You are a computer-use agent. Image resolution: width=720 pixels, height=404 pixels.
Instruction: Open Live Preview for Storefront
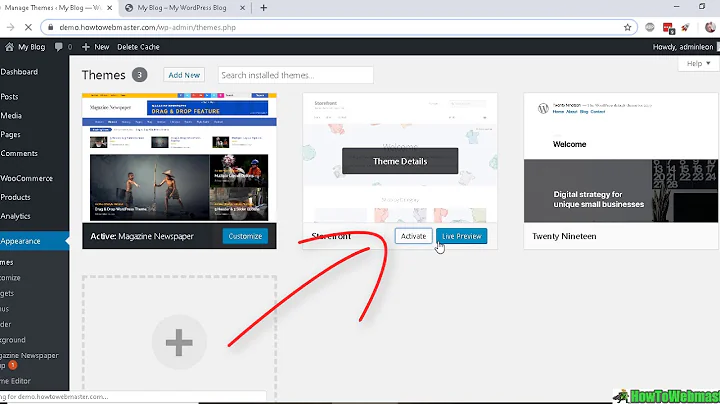click(461, 236)
